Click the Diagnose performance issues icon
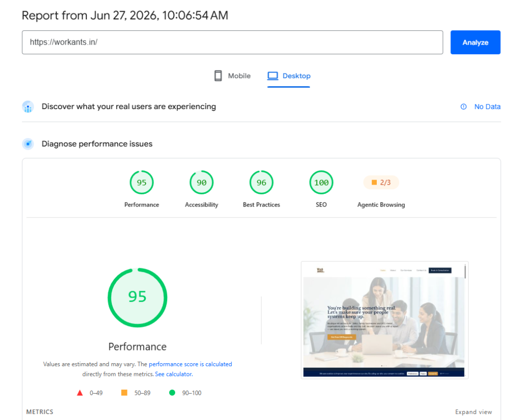 28,144
